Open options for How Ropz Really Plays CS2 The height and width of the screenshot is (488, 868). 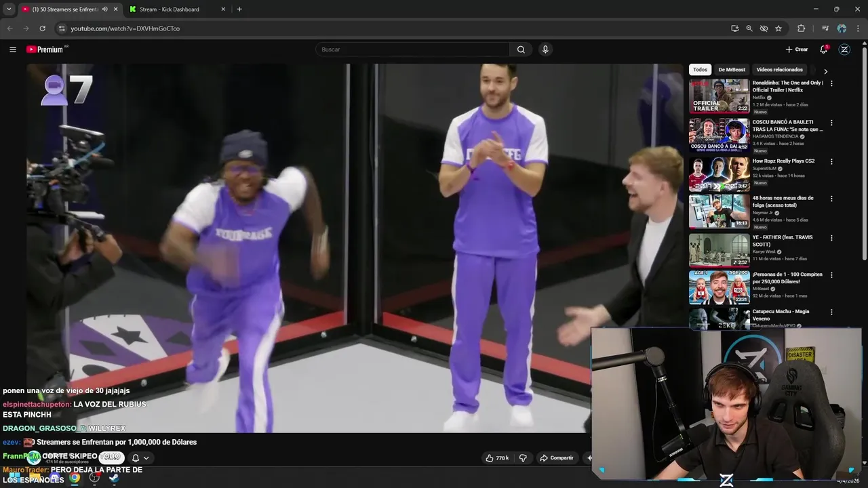point(831,161)
